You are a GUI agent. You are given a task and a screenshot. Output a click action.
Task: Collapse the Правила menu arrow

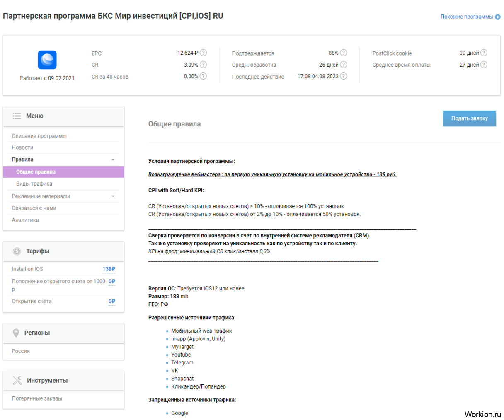(113, 160)
